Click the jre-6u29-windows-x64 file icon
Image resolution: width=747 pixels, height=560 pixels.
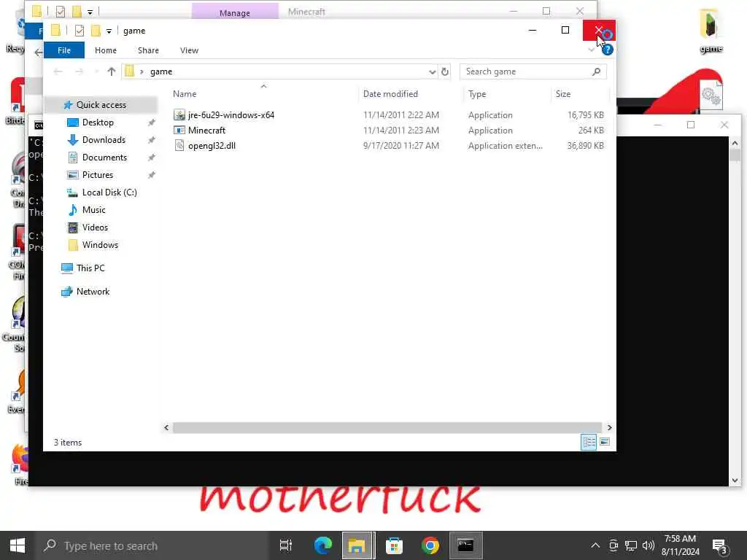coord(179,114)
